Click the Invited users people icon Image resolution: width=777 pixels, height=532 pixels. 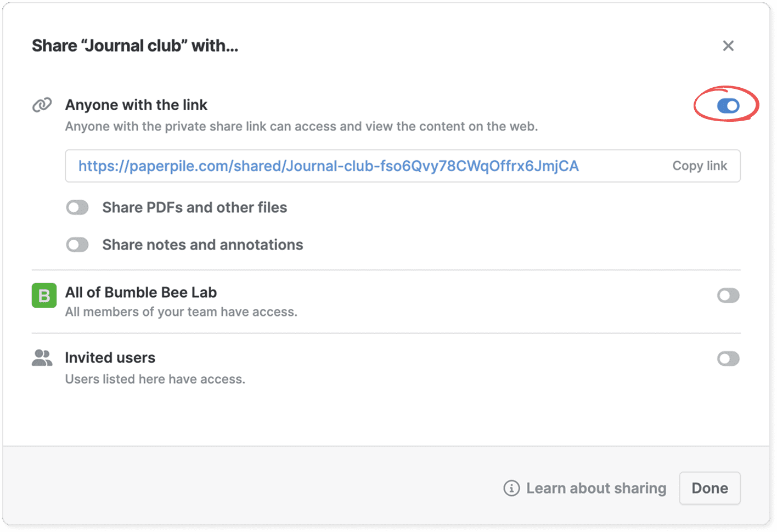pos(42,358)
